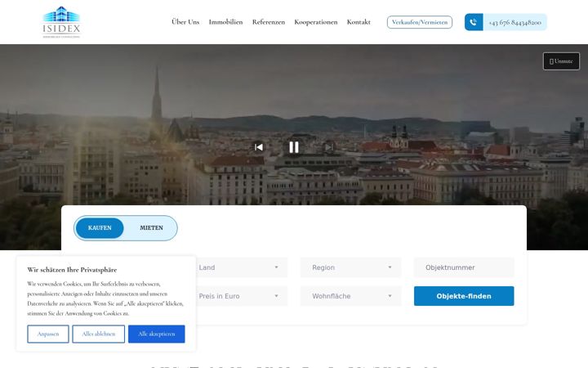This screenshot has width=588, height=368.
Task: Go to Referenzen page
Action: click(x=269, y=22)
